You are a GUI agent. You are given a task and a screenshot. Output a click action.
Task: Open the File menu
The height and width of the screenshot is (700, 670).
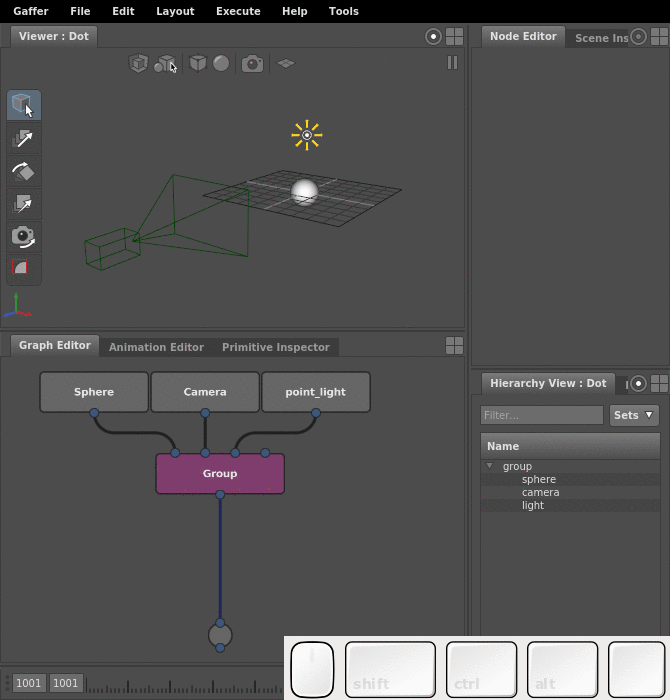(80, 11)
